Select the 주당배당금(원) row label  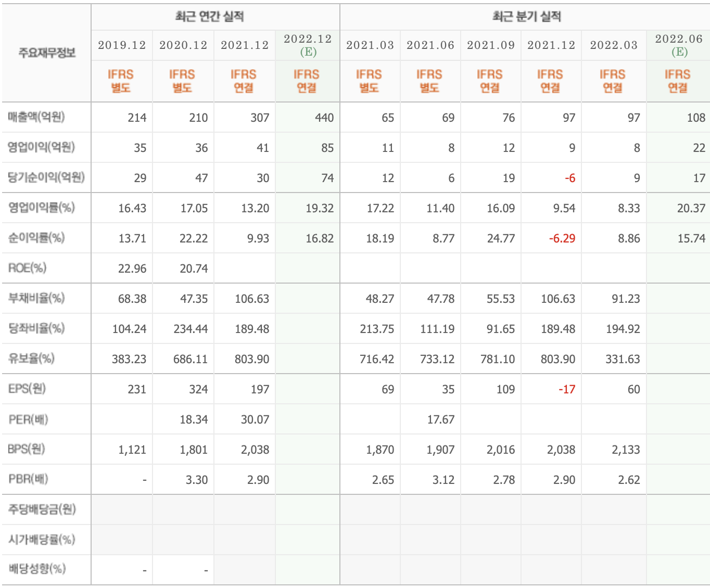[42, 509]
